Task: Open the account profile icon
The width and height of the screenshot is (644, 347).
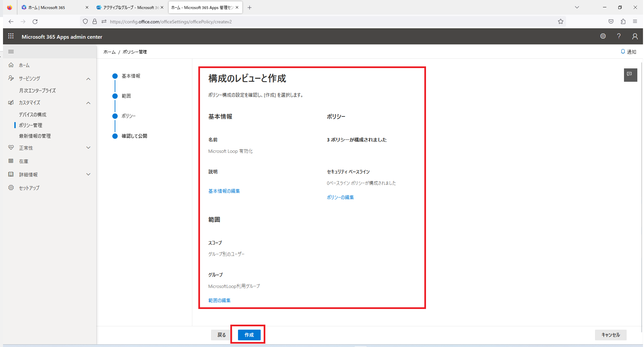Action: (635, 36)
